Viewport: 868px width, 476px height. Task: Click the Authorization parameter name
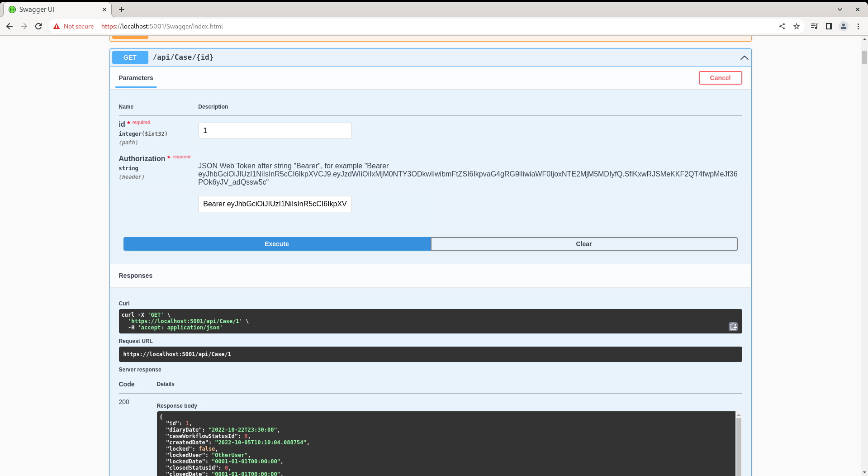click(142, 158)
